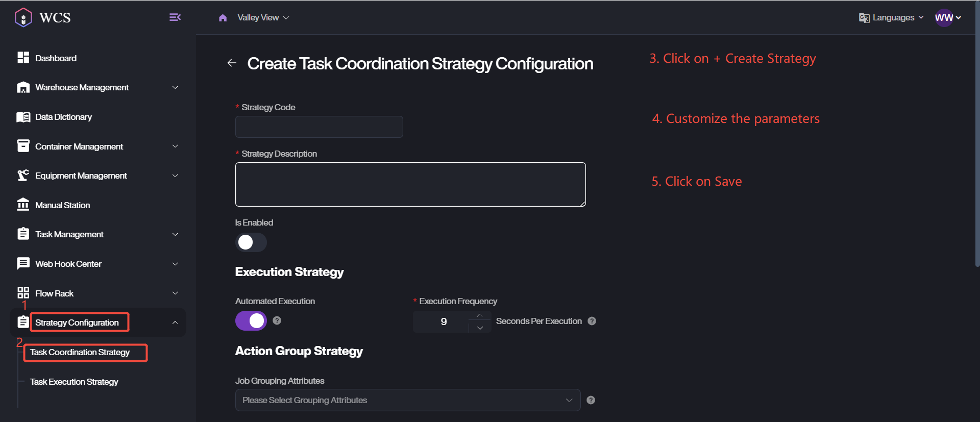Screen dimensions: 980x422
Task: Increase Execution Frequency with up arrow
Action: [479, 316]
